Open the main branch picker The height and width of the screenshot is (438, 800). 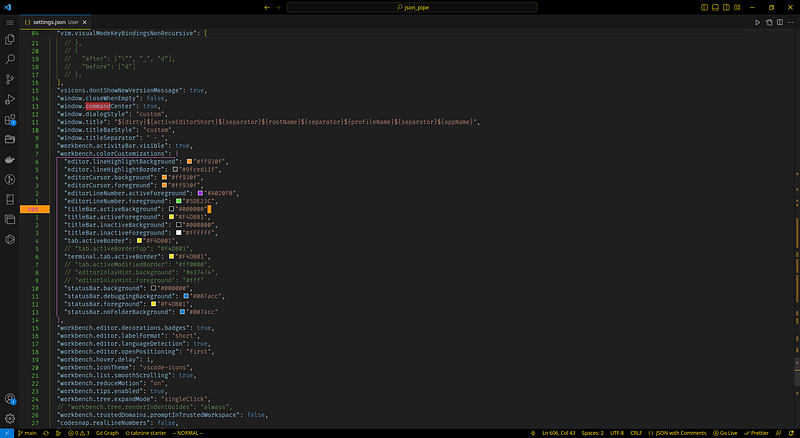click(28, 433)
